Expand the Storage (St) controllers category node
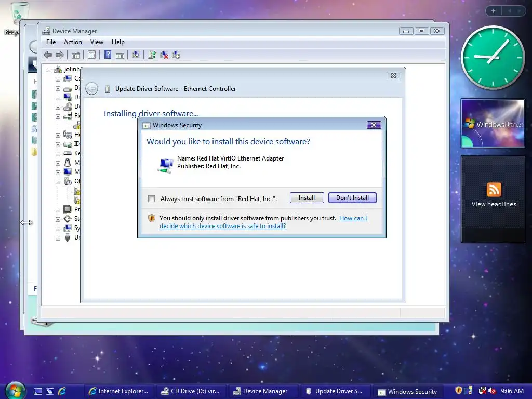The width and height of the screenshot is (532, 399). pyautogui.click(x=58, y=219)
